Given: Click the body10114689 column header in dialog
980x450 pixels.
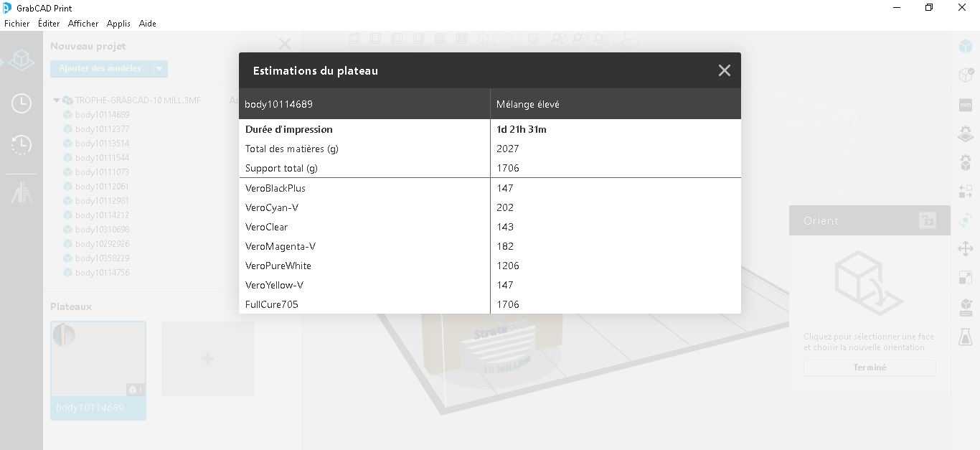Looking at the screenshot, I should click(364, 104).
